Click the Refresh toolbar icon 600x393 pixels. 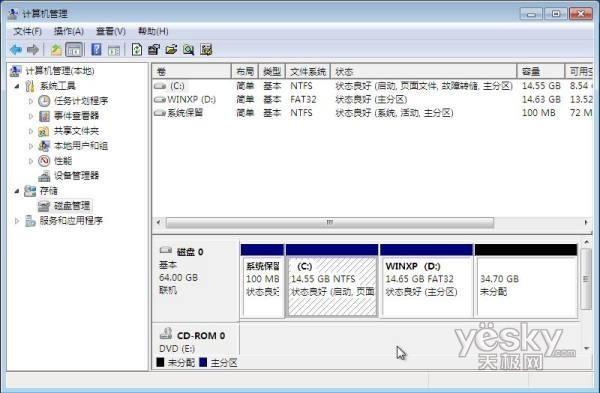137,49
